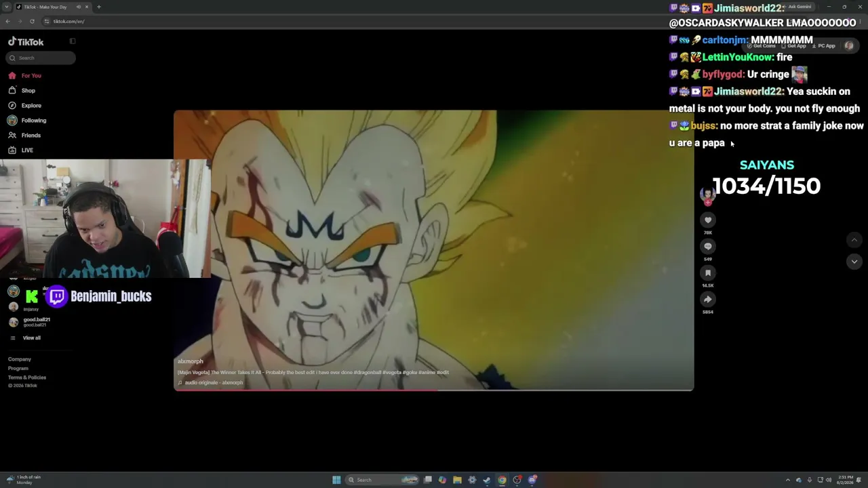
Task: Open the Following feed
Action: point(28,120)
